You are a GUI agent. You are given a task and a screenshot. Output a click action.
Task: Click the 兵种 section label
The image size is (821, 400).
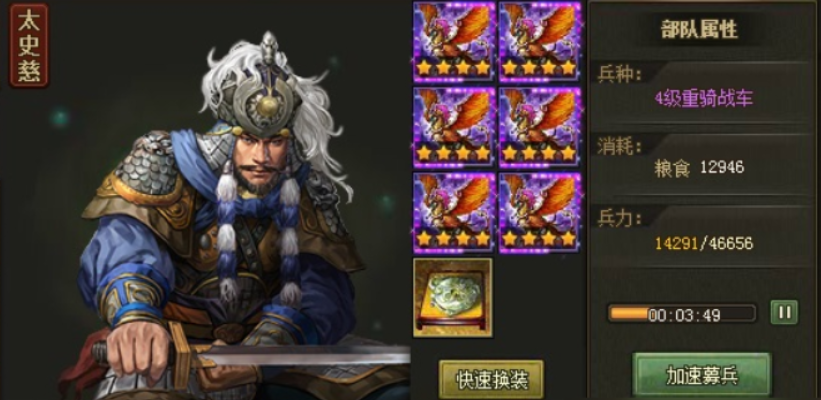619,74
